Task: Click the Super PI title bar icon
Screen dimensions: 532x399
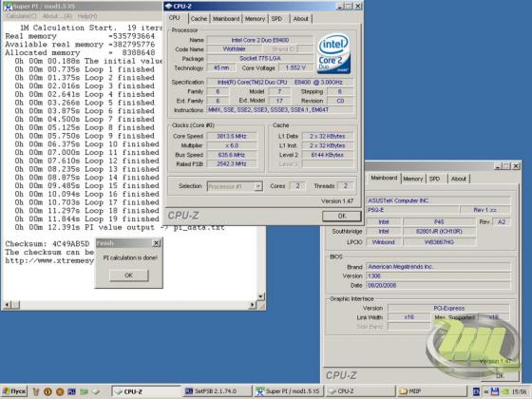Action: coord(8,6)
